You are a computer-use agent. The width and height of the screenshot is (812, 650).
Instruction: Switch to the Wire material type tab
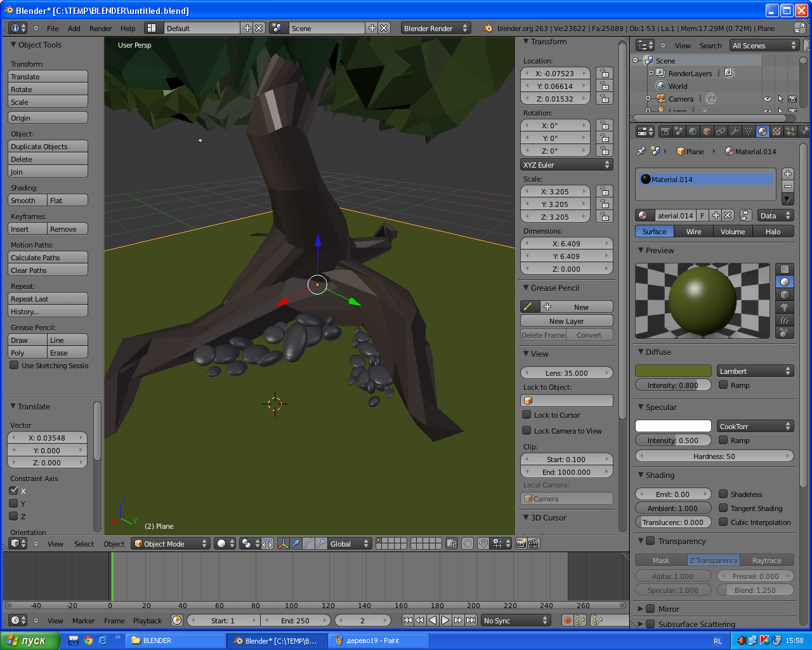pyautogui.click(x=694, y=231)
